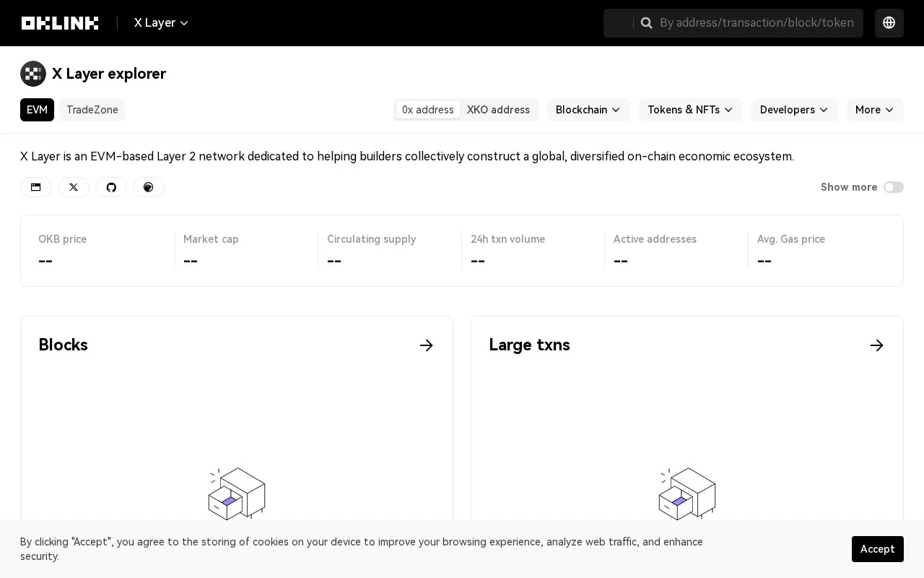Expand the Blockchain menu
Viewport: 924px width, 578px height.
pyautogui.click(x=588, y=110)
